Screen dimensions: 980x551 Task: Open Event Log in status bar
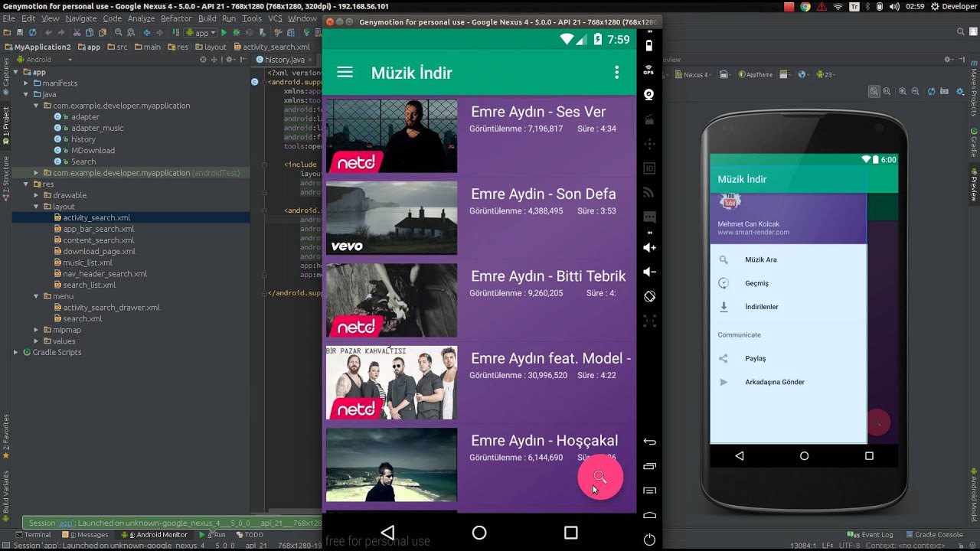(871, 535)
